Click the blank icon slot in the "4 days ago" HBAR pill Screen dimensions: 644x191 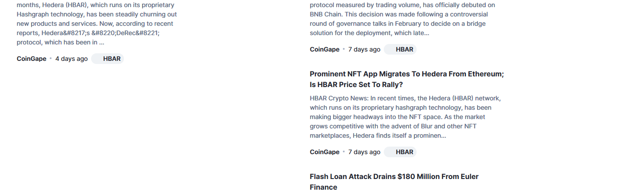pos(98,59)
